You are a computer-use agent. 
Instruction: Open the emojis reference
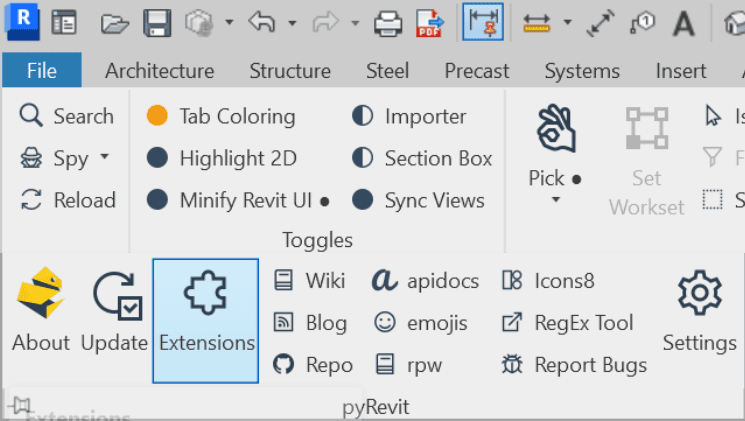[420, 323]
